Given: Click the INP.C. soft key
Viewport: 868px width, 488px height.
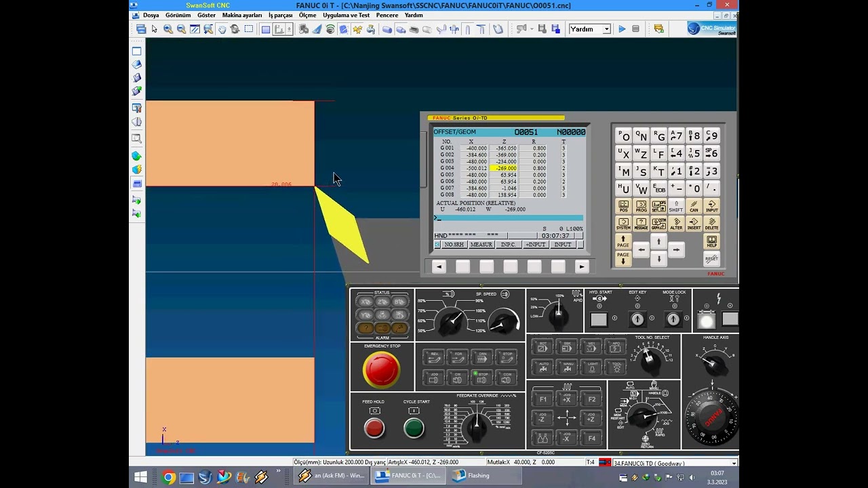Looking at the screenshot, I should (x=508, y=245).
